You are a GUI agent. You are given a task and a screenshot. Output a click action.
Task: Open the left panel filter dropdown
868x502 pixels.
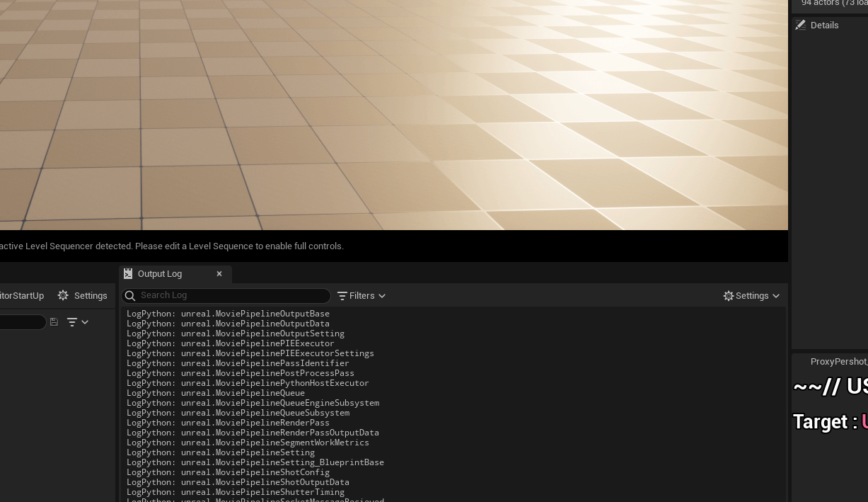(78, 322)
